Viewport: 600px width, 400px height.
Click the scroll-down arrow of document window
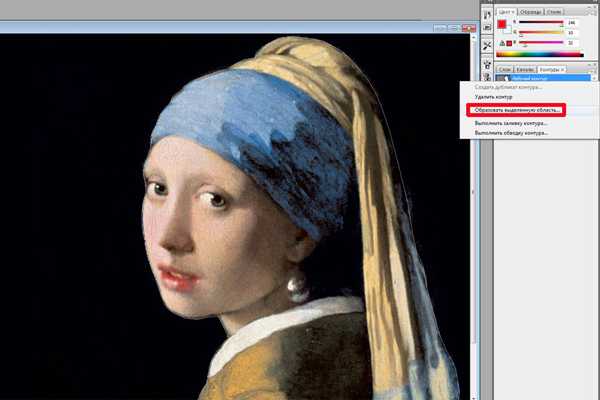(x=474, y=397)
